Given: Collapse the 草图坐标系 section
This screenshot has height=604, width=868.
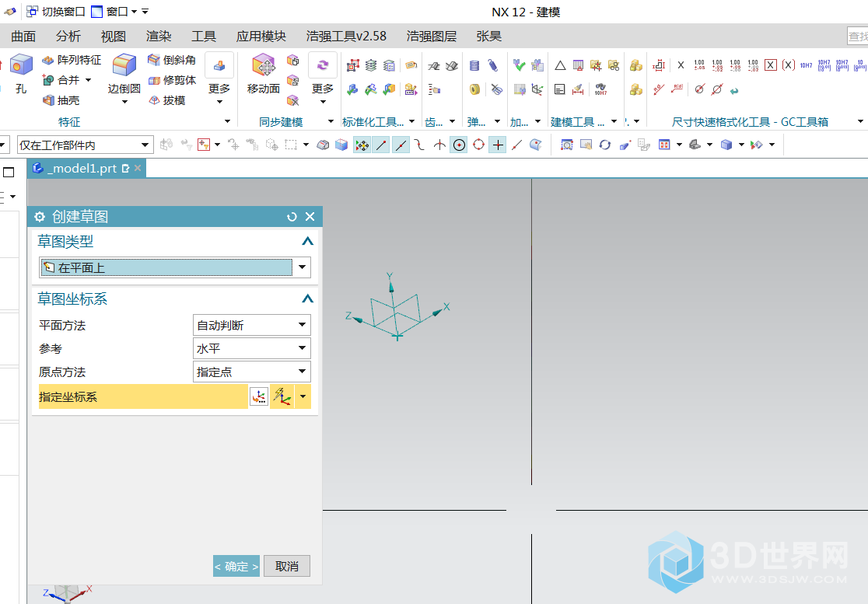Looking at the screenshot, I should click(x=307, y=299).
